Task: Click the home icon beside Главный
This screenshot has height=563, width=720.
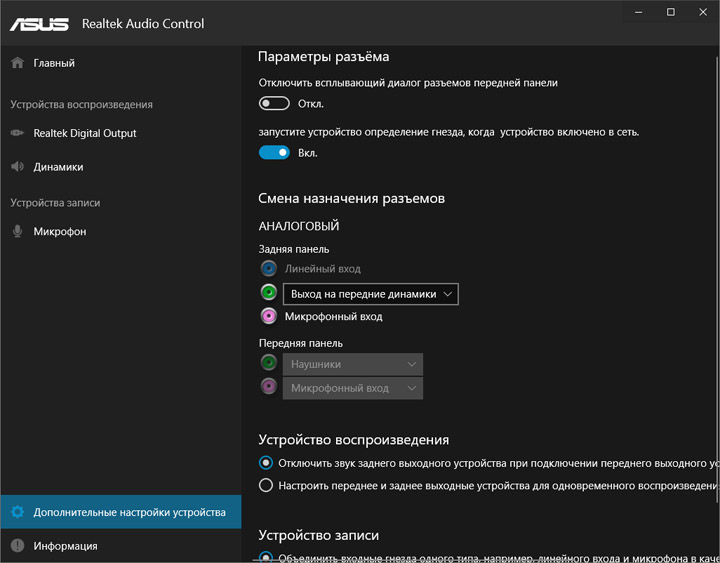Action: 17,62
